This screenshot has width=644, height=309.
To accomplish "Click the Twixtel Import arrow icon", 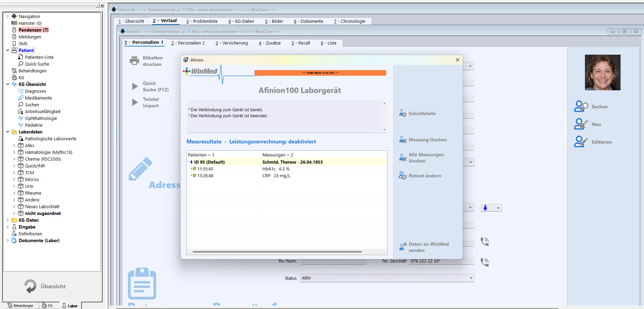I will tap(135, 102).
